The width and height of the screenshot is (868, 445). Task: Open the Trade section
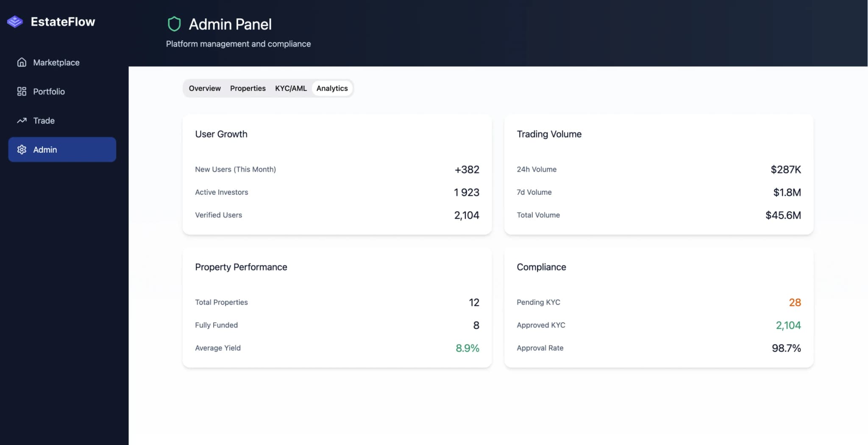(44, 120)
